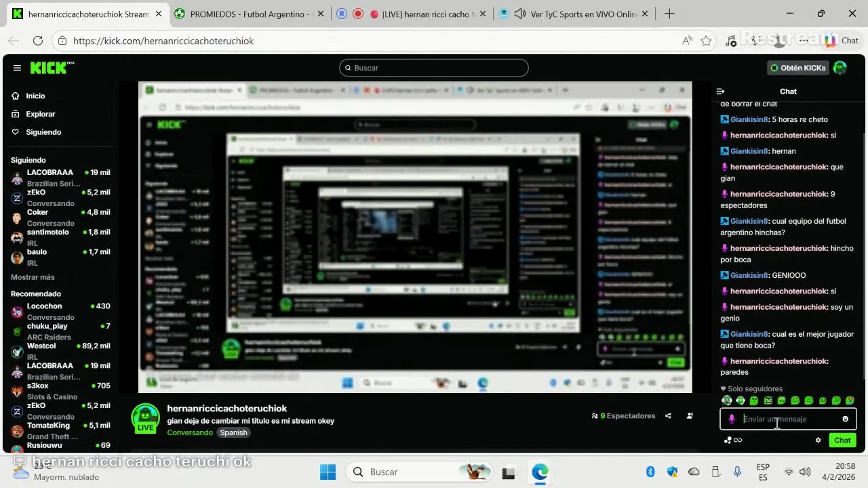
Task: Click the Windows taskbar Buscar search box
Action: point(420,472)
